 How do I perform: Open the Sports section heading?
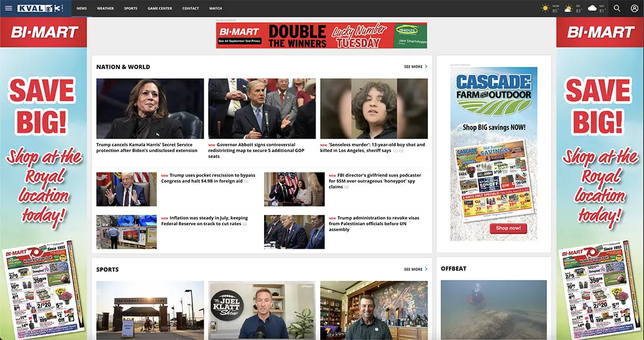click(108, 270)
